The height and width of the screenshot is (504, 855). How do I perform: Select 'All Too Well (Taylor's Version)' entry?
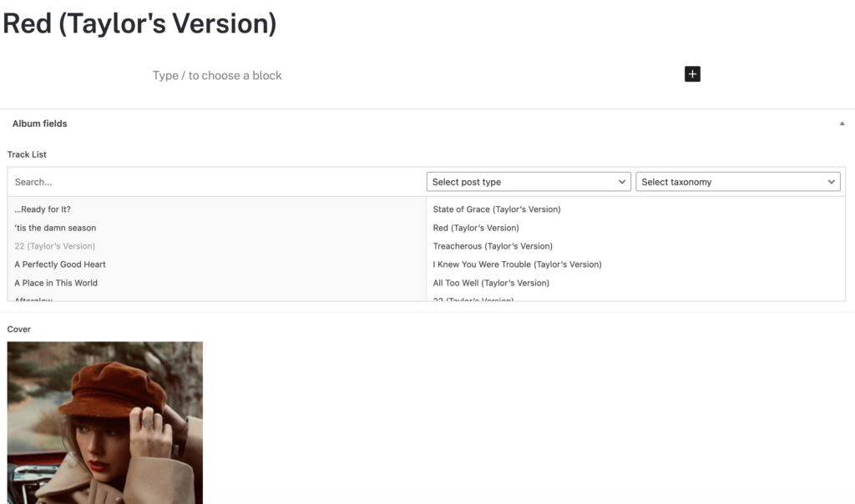[491, 283]
